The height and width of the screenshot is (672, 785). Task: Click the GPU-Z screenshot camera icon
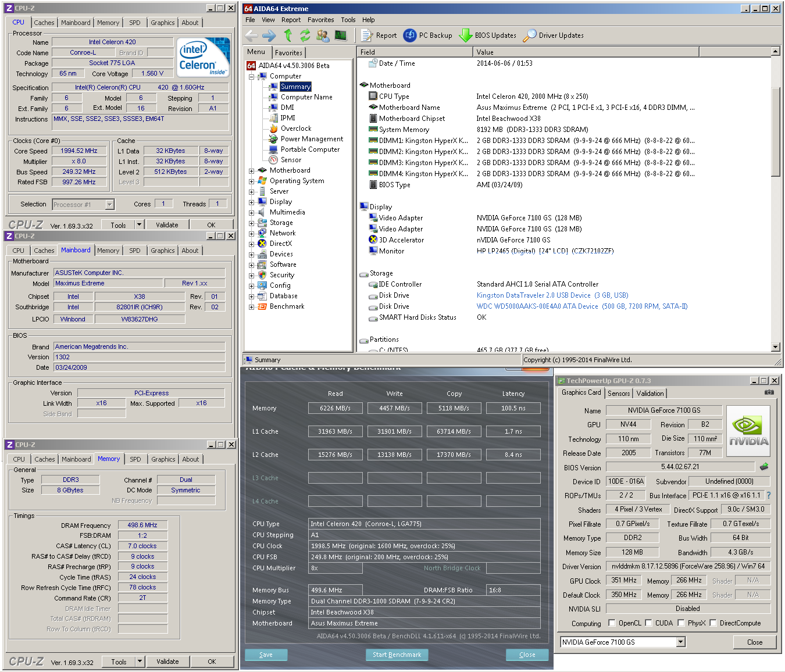tap(769, 392)
